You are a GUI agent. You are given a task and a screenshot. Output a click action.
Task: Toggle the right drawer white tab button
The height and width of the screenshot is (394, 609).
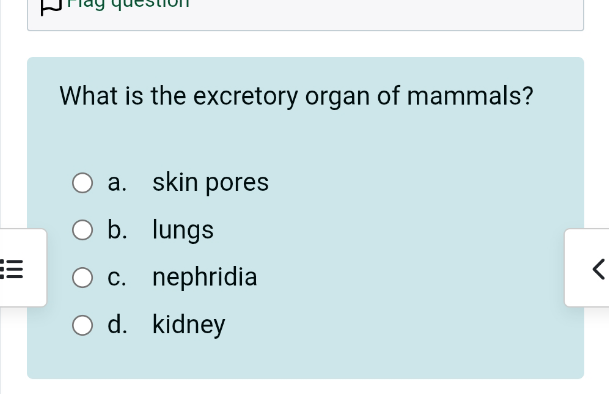coord(587,268)
